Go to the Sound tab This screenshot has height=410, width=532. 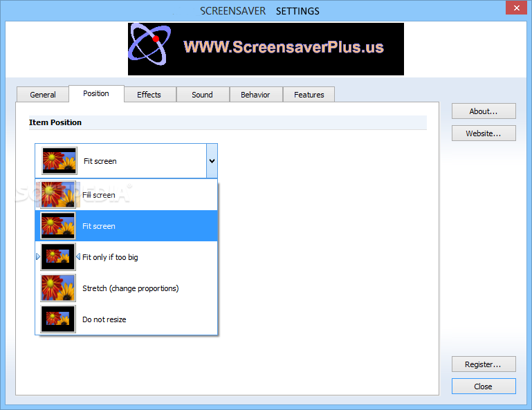[202, 95]
